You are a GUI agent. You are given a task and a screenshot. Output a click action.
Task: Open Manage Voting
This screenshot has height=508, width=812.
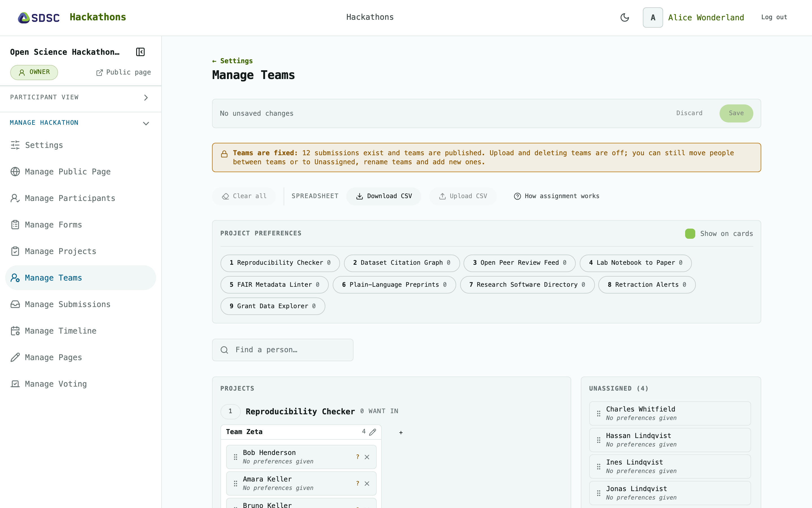81,384
